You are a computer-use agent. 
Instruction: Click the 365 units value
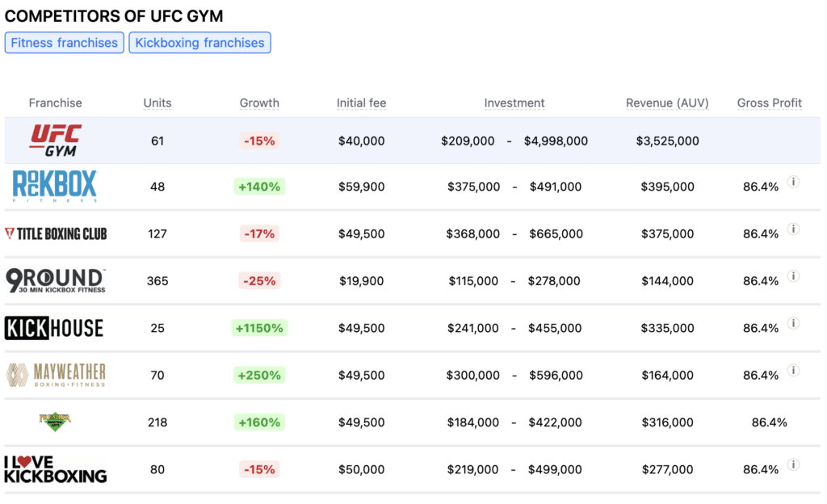(x=157, y=281)
